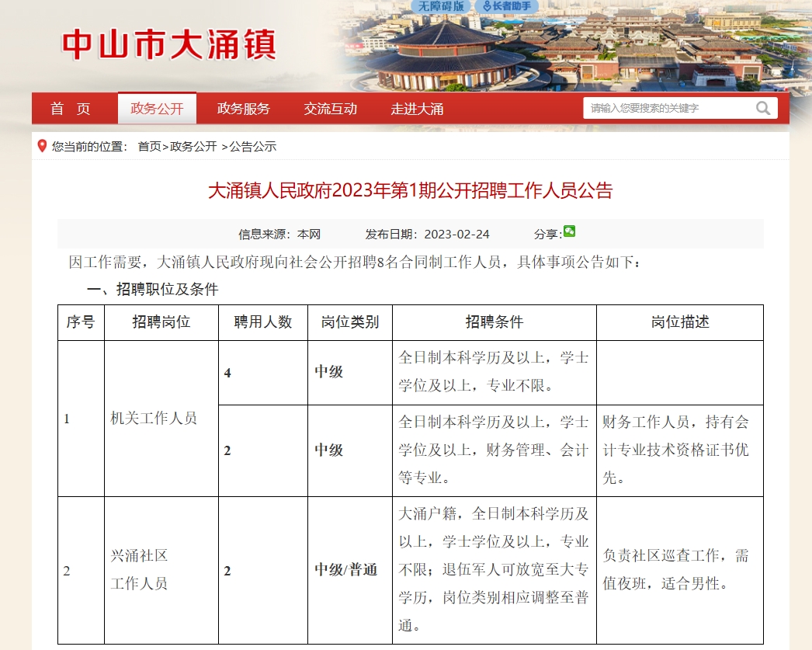Open the 交流互动 menu
Image resolution: width=812 pixels, height=650 pixels.
(330, 108)
